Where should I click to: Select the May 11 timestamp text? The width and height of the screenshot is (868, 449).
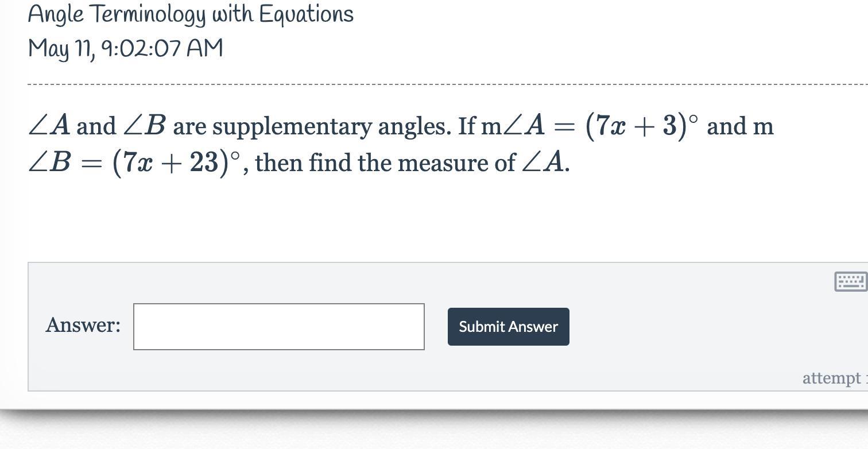pyautogui.click(x=125, y=48)
